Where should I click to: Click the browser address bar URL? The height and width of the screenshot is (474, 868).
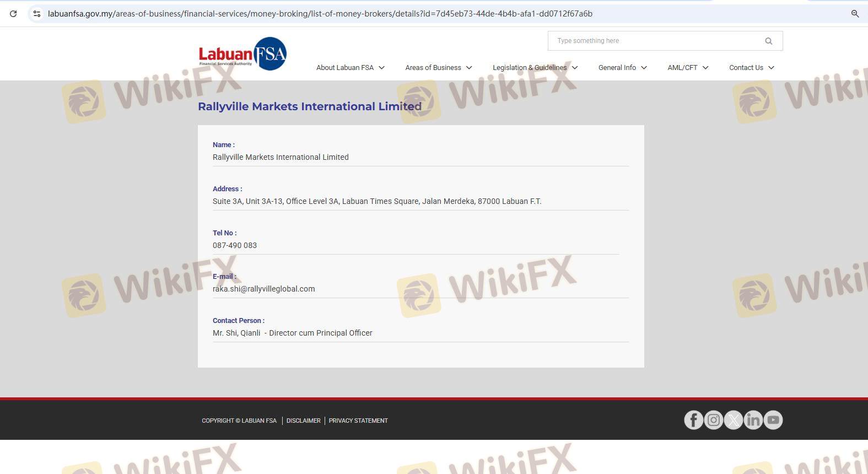point(320,14)
